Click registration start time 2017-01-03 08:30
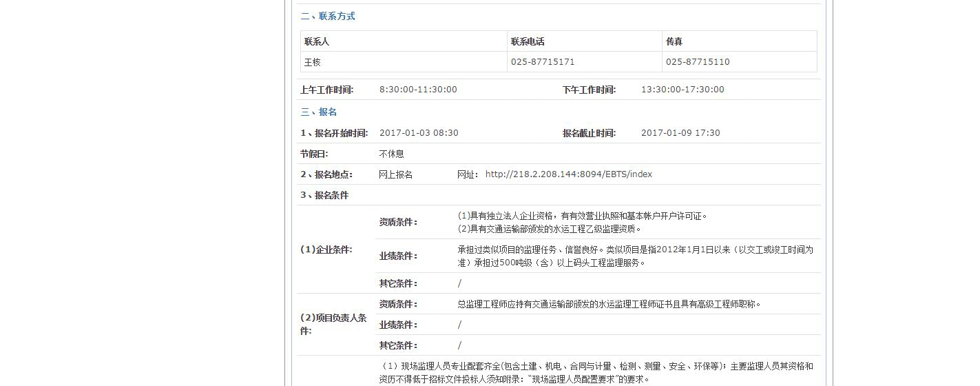This screenshot has width=980, height=386. point(419,133)
